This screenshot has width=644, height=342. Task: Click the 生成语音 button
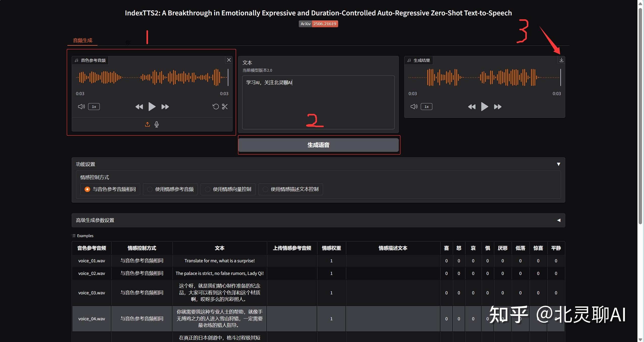[x=318, y=145]
